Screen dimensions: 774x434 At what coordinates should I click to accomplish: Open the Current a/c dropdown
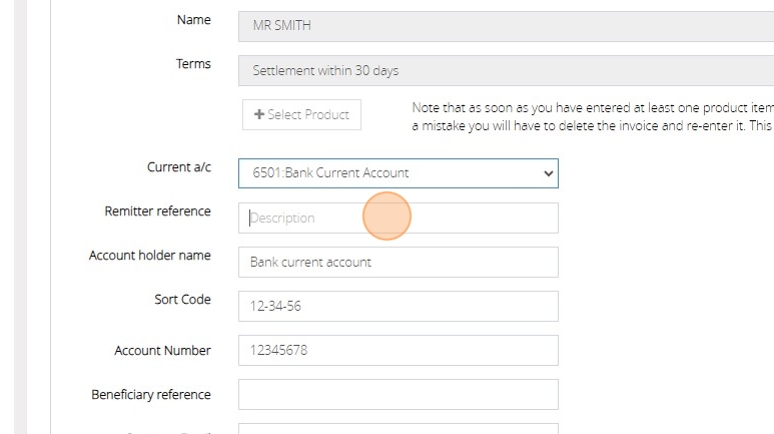tap(397, 173)
